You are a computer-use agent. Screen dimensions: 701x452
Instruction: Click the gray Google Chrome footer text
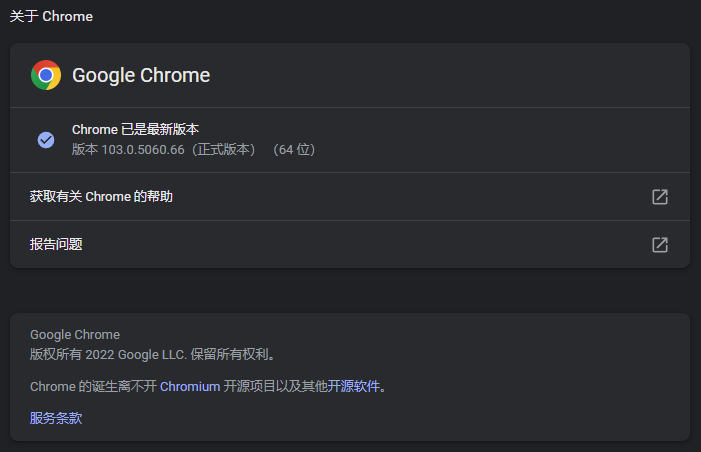75,334
